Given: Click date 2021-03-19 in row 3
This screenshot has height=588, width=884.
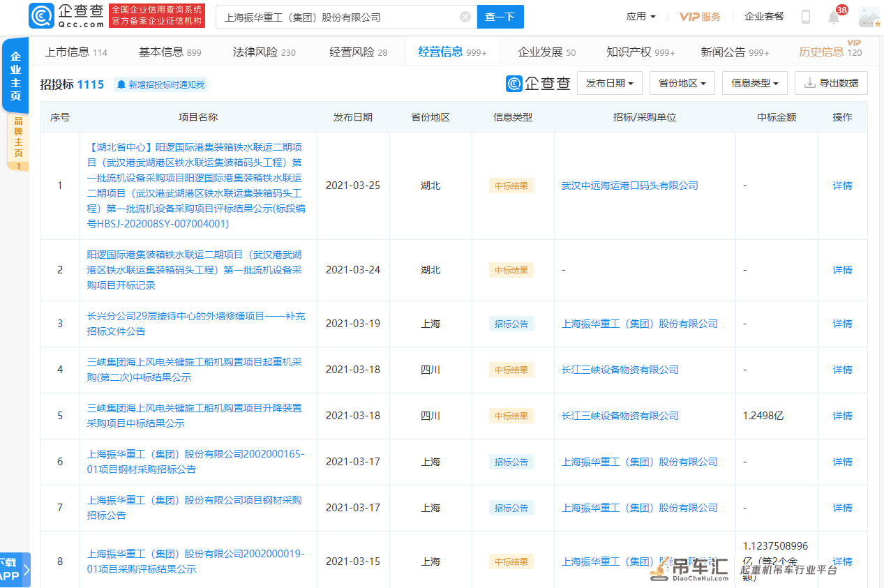Looking at the screenshot, I should click(x=353, y=324).
